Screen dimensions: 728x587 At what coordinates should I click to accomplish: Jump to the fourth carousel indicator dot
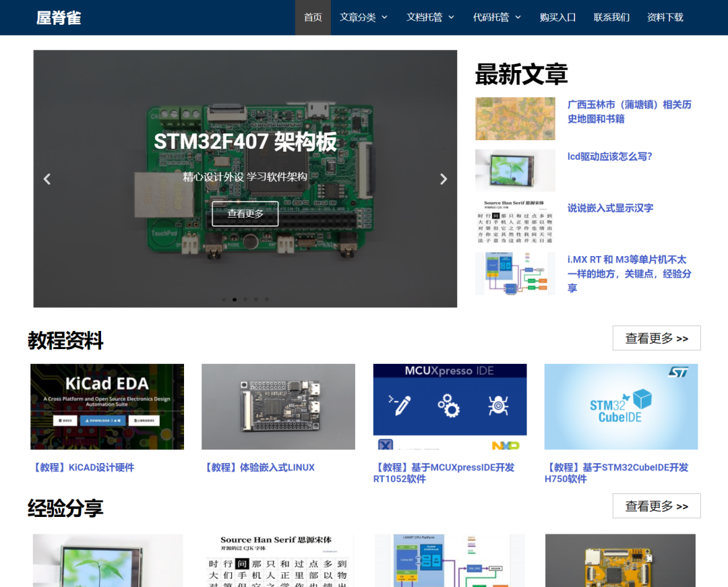tap(256, 300)
